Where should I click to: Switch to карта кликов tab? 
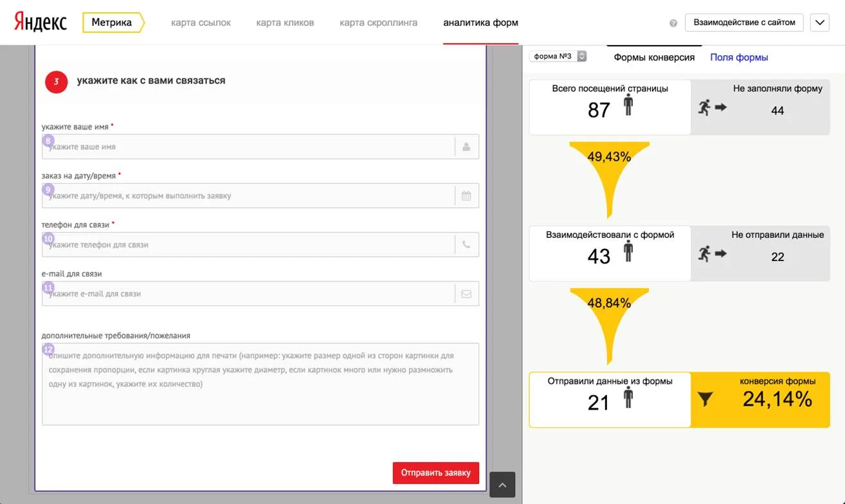[285, 22]
